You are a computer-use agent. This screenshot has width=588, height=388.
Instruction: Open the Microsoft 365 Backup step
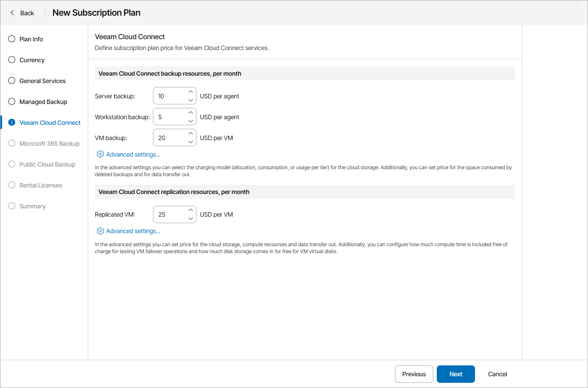point(49,144)
